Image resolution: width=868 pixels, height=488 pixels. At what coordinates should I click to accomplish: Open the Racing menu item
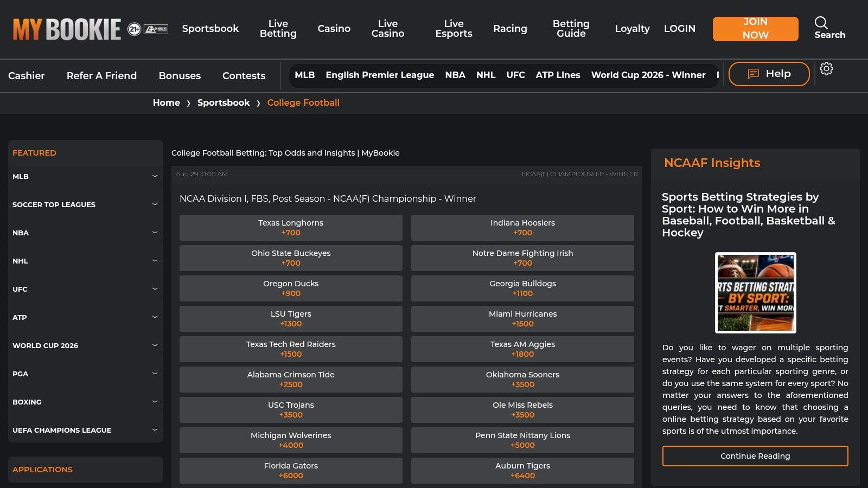[510, 29]
